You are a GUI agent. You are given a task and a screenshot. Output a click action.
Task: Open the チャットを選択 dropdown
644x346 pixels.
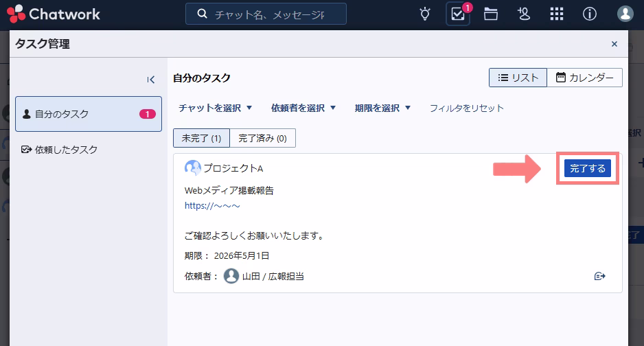pyautogui.click(x=215, y=108)
